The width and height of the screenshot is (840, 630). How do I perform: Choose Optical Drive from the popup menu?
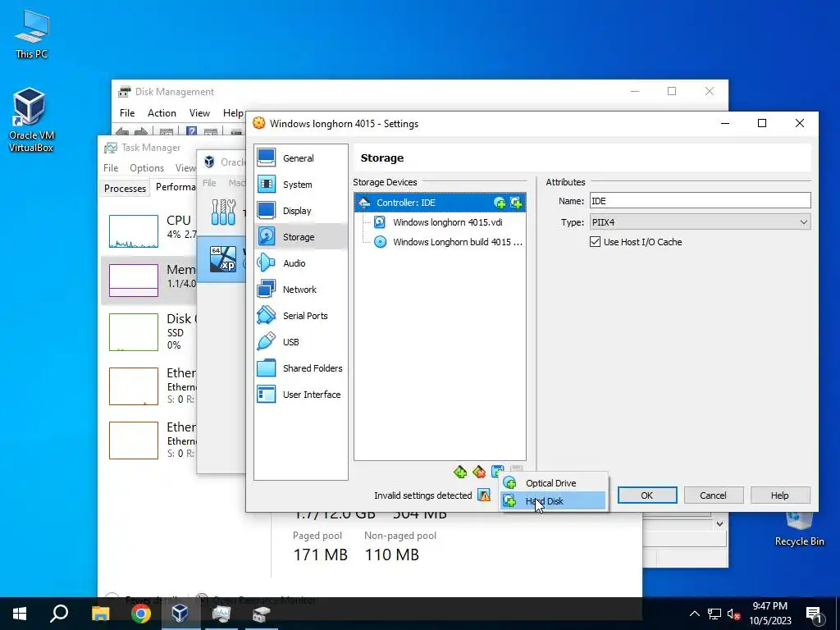click(554, 482)
